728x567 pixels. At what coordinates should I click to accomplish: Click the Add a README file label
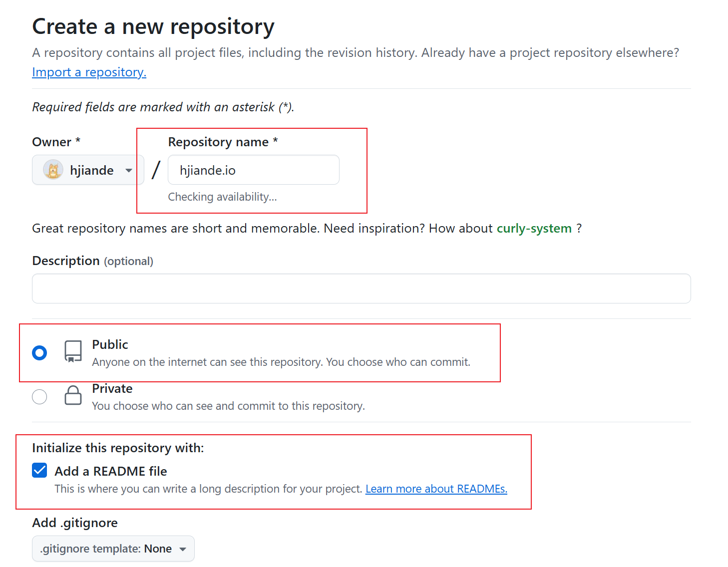[111, 471]
